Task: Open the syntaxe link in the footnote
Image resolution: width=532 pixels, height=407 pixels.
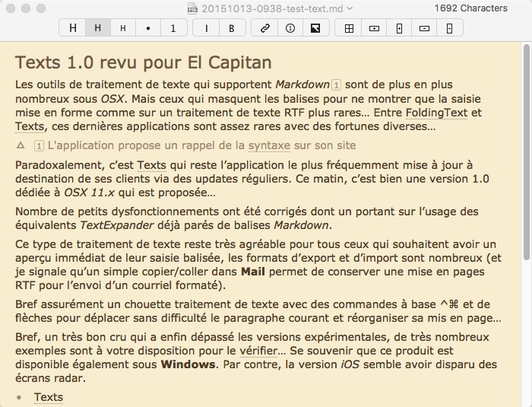Action: [269, 146]
